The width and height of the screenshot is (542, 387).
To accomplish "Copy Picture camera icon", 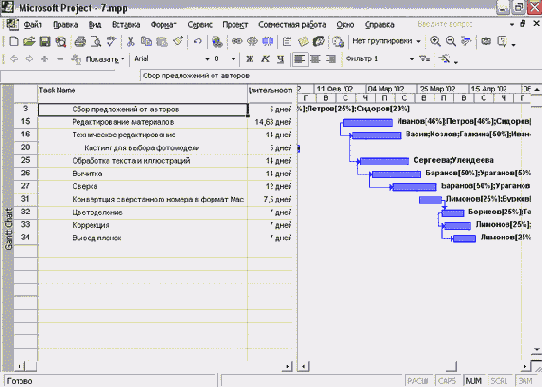I will [x=486, y=42].
